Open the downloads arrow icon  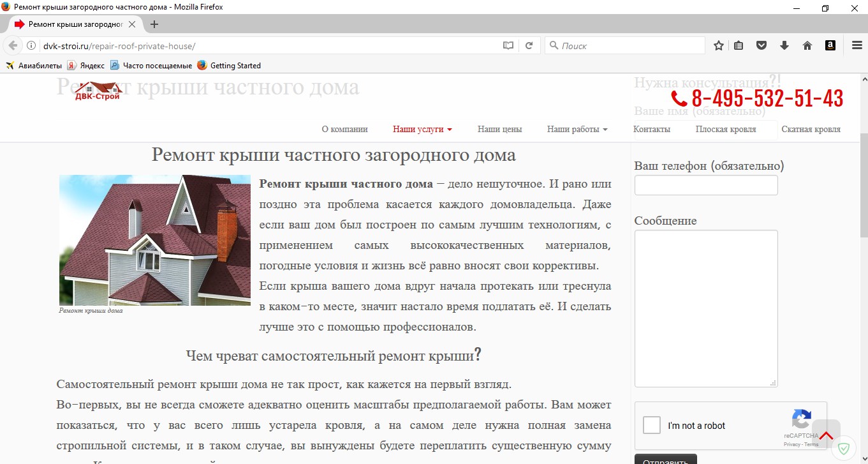(x=784, y=45)
